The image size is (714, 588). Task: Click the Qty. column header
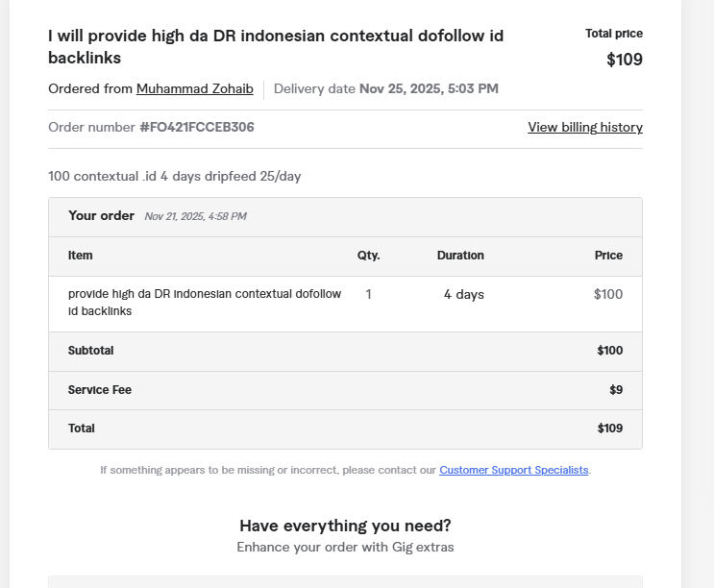[x=368, y=256]
